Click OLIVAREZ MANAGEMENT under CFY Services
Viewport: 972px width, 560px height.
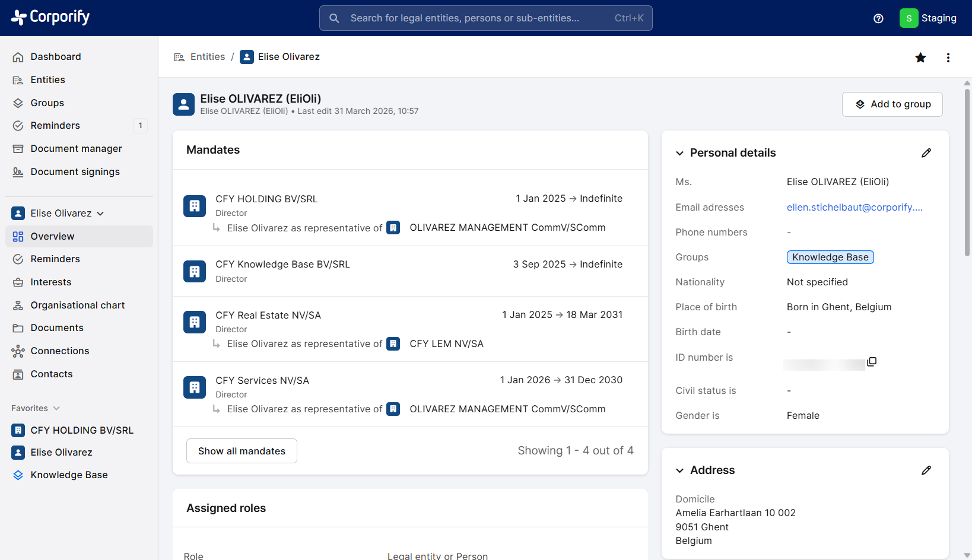507,409
